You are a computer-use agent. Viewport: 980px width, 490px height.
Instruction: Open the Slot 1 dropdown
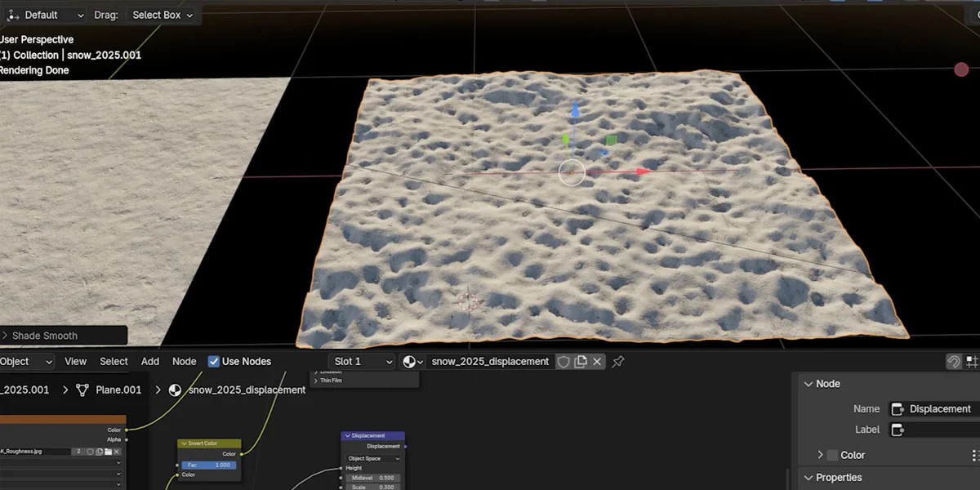pos(362,361)
